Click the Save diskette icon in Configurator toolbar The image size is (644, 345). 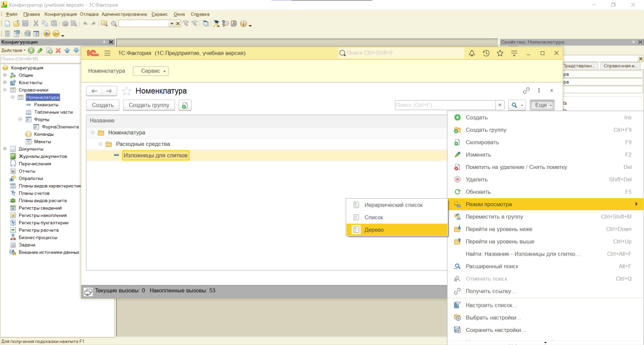(25, 24)
